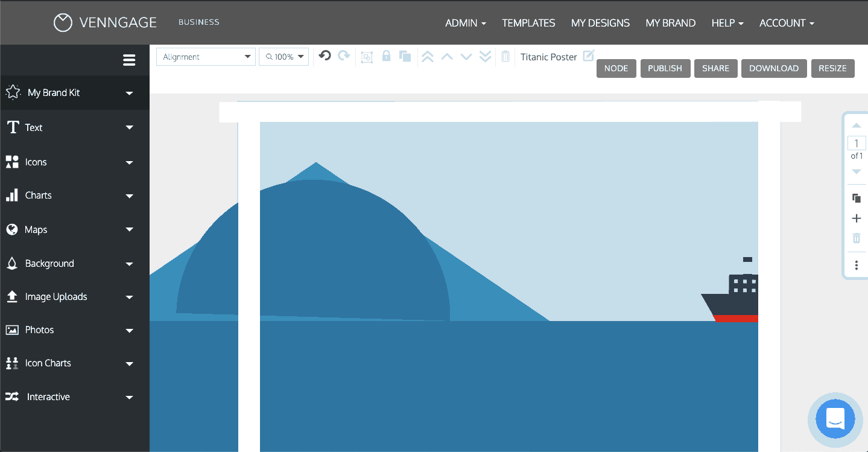868x452 pixels.
Task: Open the 100% zoom level dropdown
Action: [284, 57]
